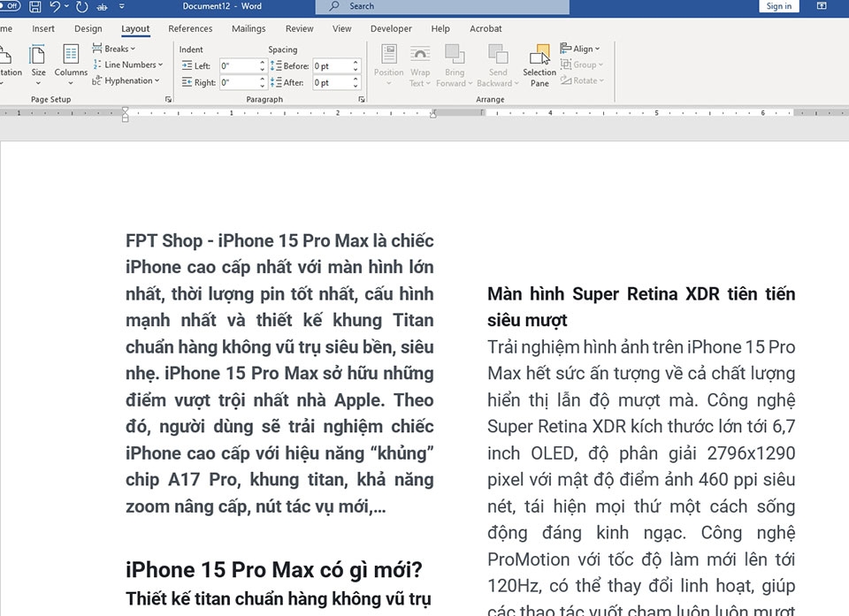Expand the Rotate dropdown
This screenshot has height=616, width=849.
tap(583, 80)
